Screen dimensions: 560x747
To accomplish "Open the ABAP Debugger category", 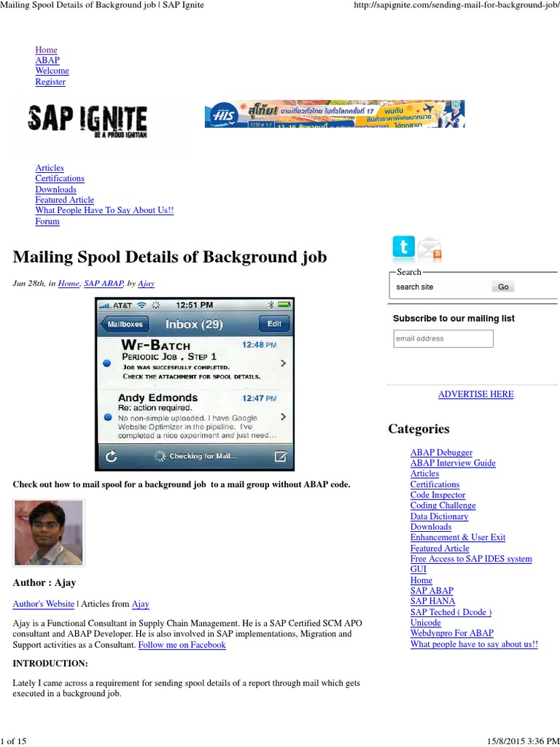I will coord(441,452).
